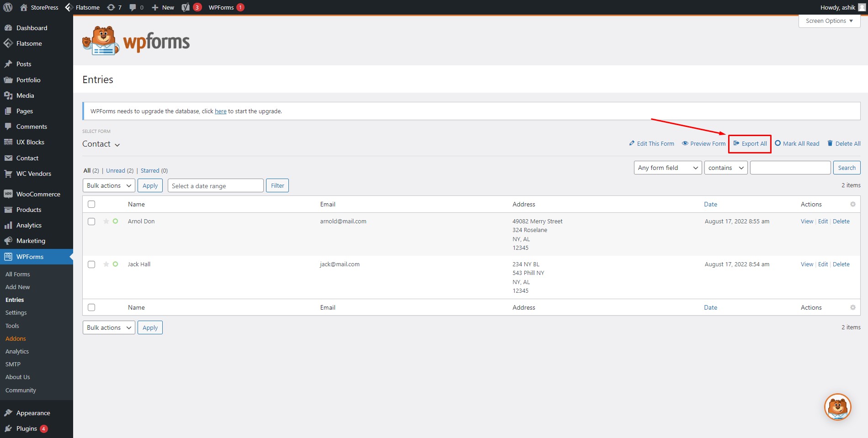The image size is (868, 438).
Task: Open Posts pushpin menu item
Action: tap(8, 64)
